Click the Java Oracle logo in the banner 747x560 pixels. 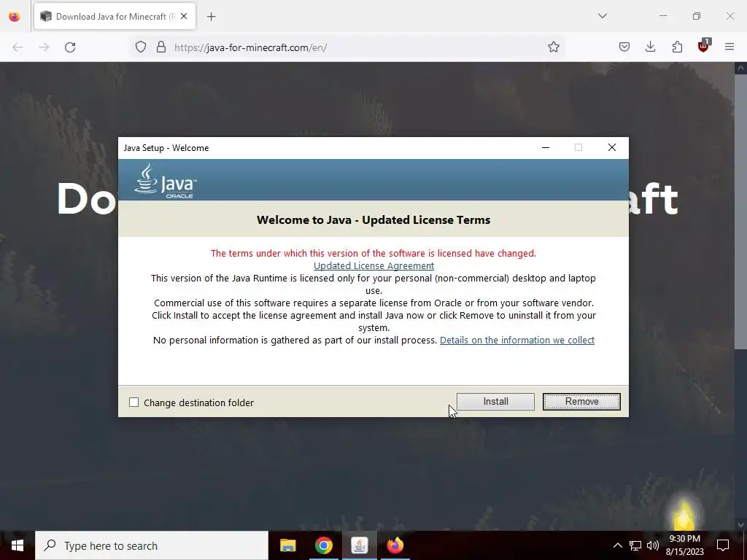[165, 181]
